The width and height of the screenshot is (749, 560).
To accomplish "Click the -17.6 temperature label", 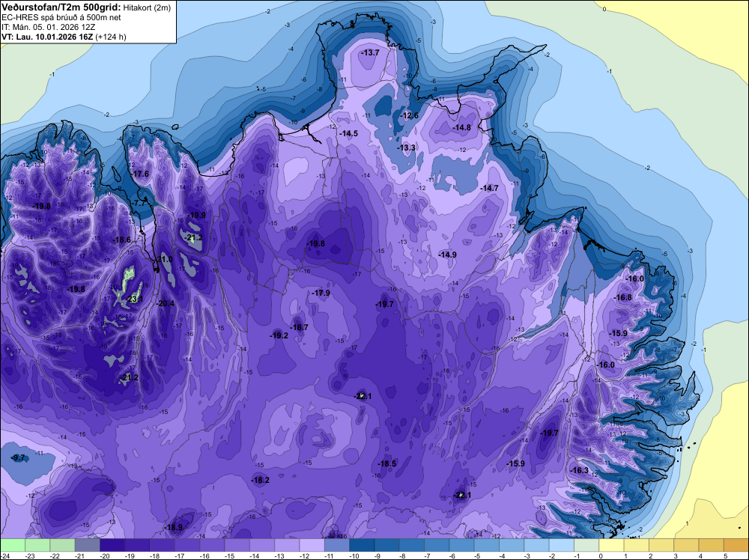I will point(140,174).
